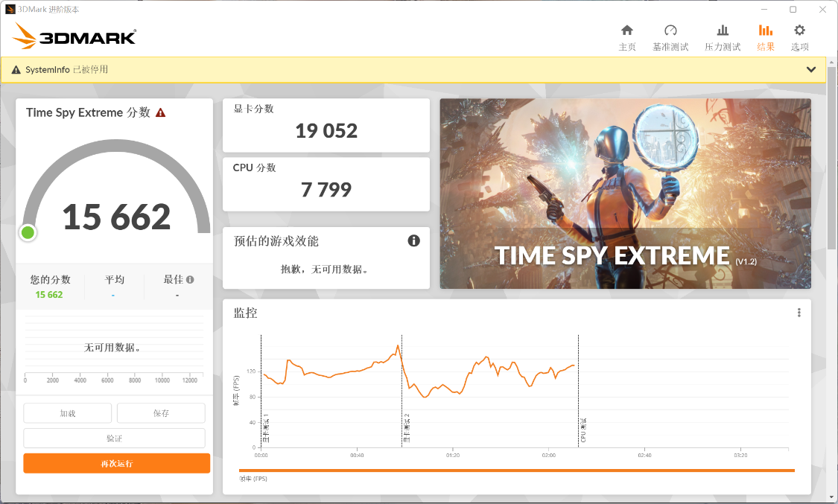Click the info icon next to 最佳

[190, 280]
